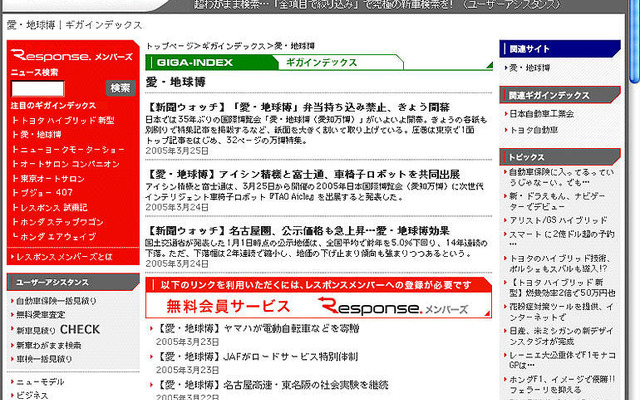Open topic 燃費効率2倍で50万円也
Viewport: 640px width, 400px height.
click(x=562, y=288)
